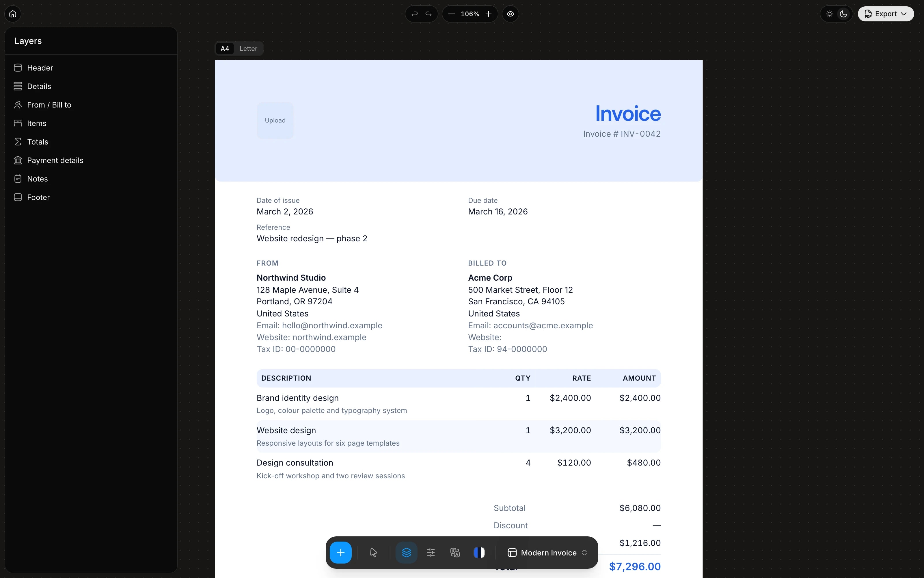
Task: Open the translate language icon
Action: pos(455,552)
